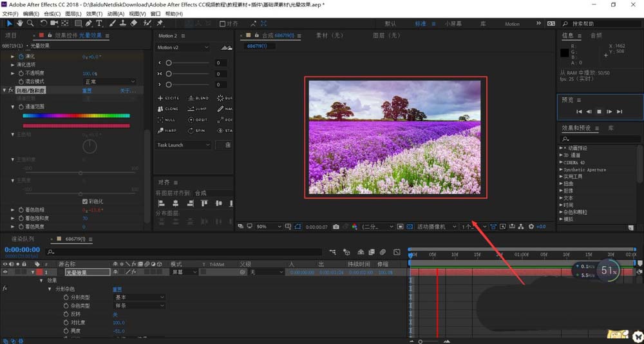Viewport: 644px width, 344px height.
Task: Select the Eraser tool
Action: coord(133,23)
